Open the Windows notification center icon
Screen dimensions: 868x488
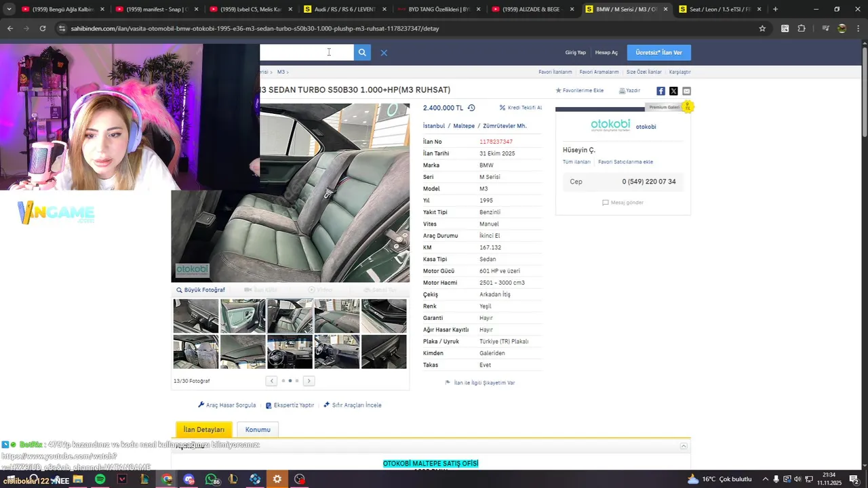coord(854,479)
